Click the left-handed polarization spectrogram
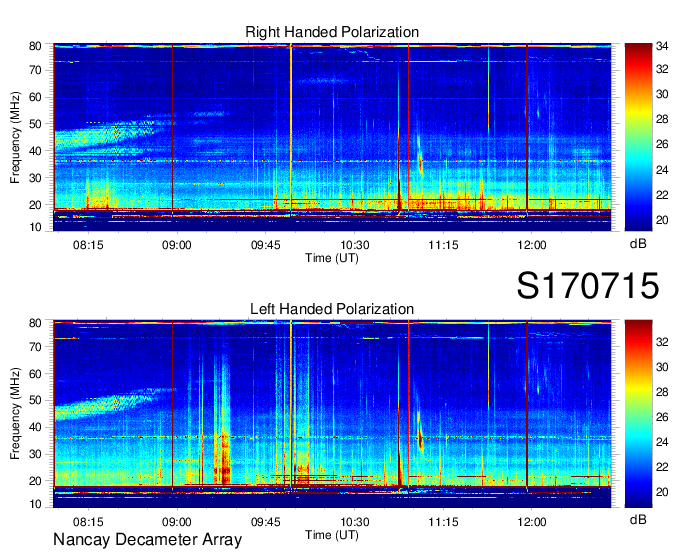The height and width of the screenshot is (552, 680). (332, 414)
